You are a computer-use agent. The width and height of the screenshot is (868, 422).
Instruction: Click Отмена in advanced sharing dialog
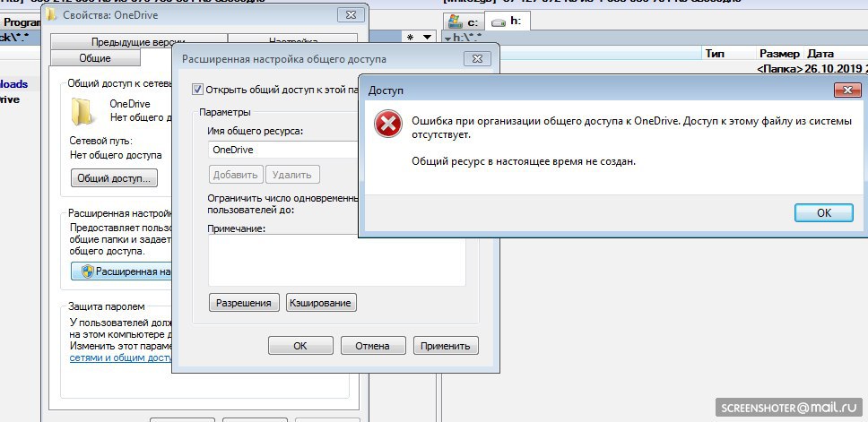[x=372, y=346]
